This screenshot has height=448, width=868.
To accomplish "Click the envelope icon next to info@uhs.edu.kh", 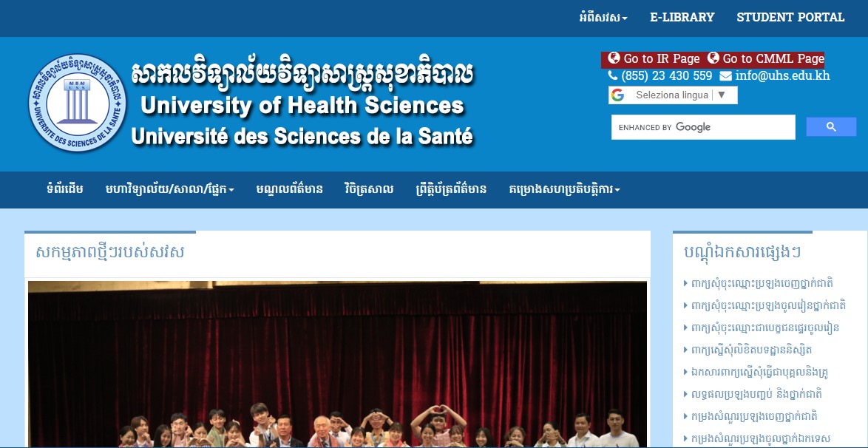I will (725, 76).
